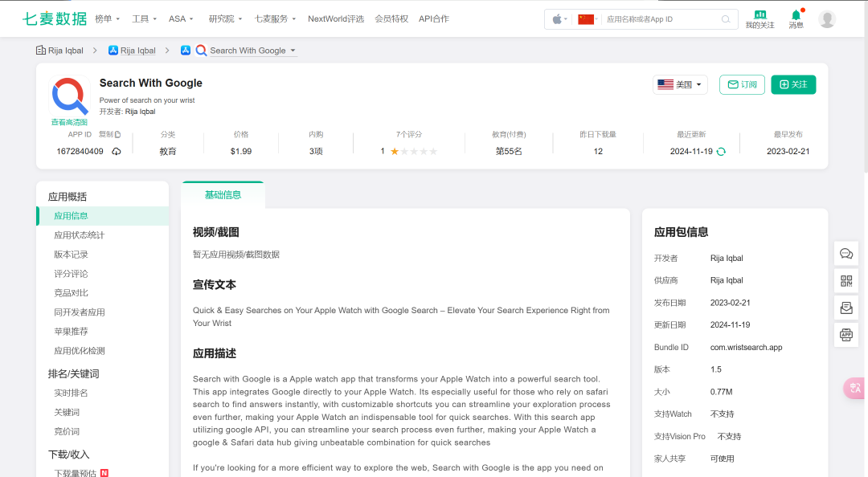Click 查看高清图 under app icon
Viewport: 868px width, 477px height.
(69, 122)
